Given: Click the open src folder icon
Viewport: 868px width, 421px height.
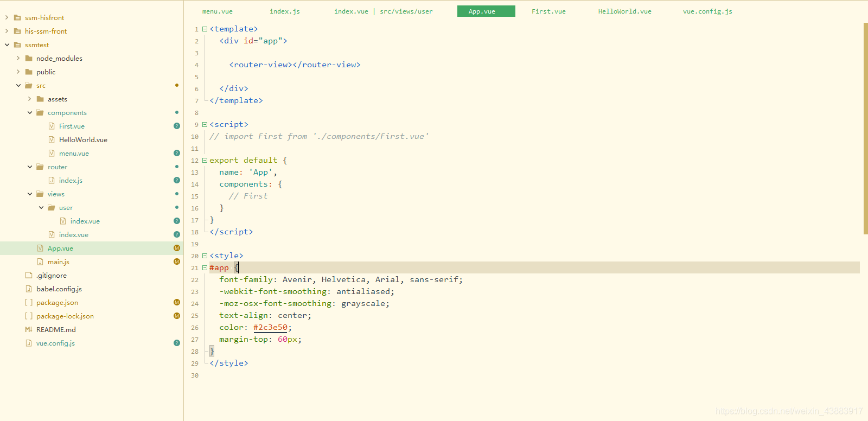Looking at the screenshot, I should (x=29, y=86).
